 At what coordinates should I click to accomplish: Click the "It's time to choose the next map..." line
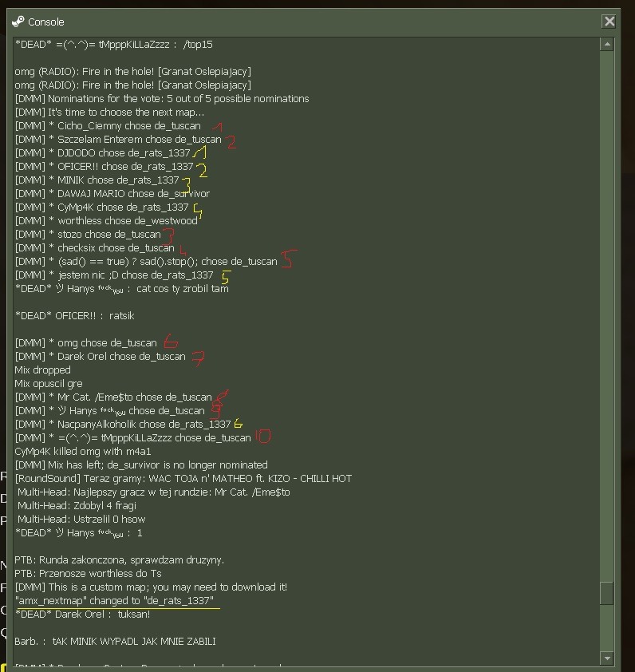click(x=108, y=113)
